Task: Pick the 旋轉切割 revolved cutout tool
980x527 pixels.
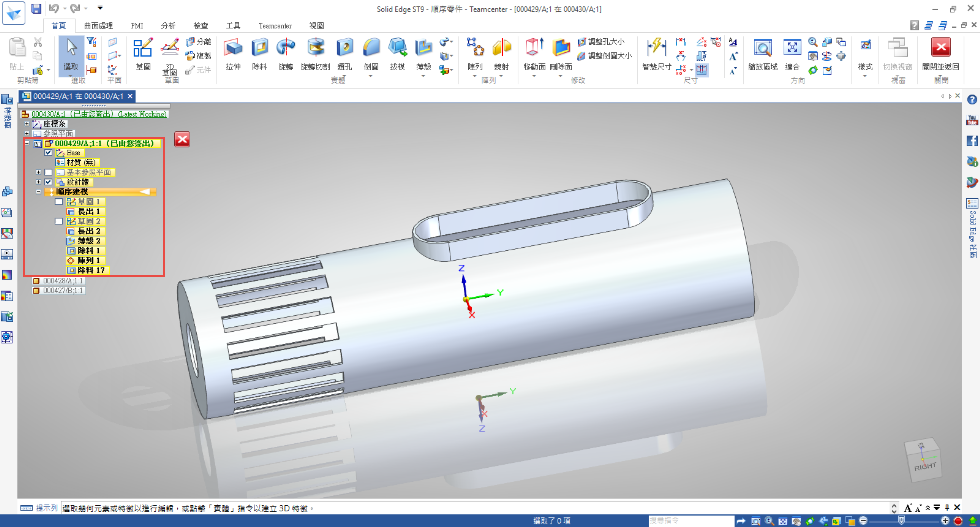Action: (315, 54)
